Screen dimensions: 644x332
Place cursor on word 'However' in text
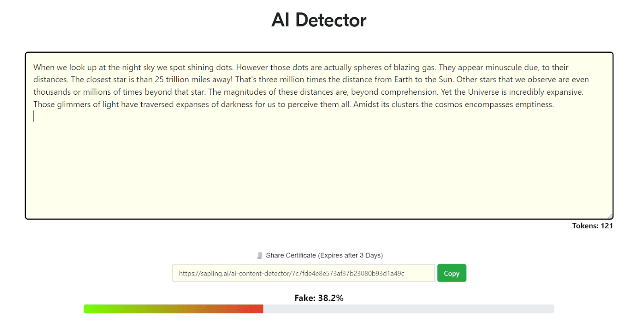click(x=252, y=67)
